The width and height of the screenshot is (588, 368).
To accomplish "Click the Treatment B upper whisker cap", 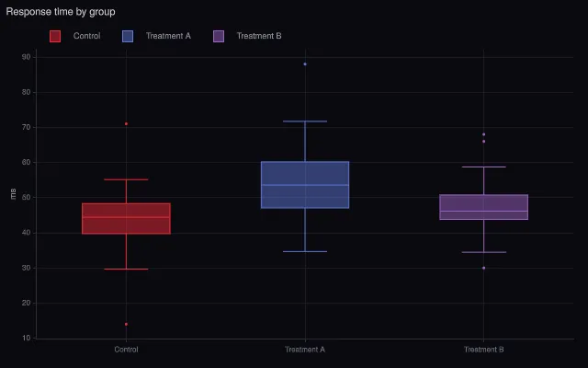I will tap(484, 167).
